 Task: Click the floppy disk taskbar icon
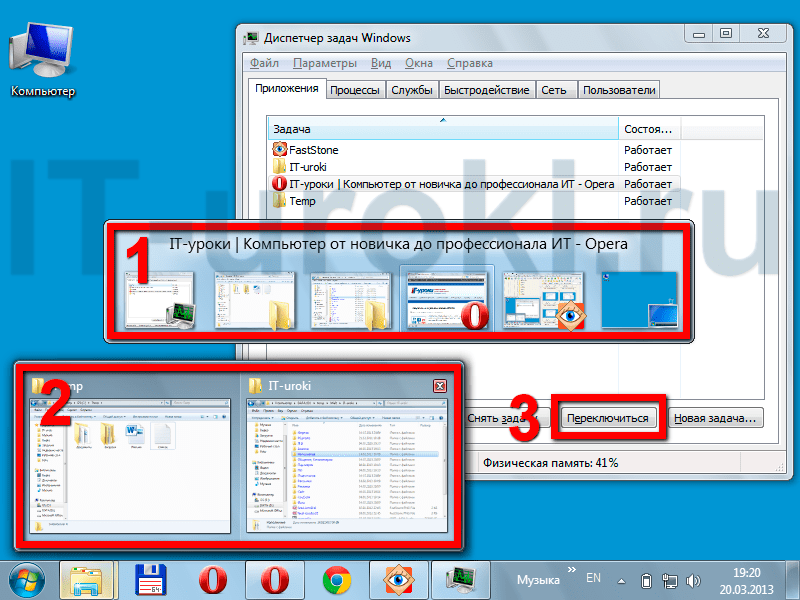[x=151, y=581]
